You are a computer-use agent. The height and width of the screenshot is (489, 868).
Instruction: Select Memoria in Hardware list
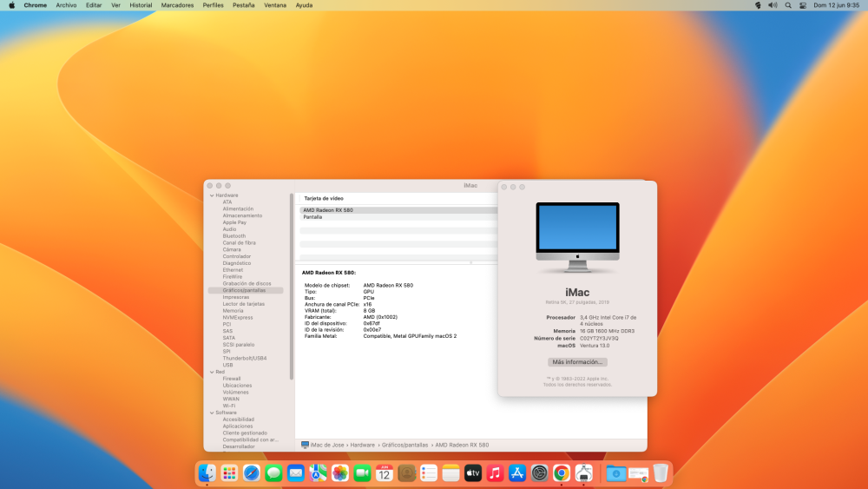point(233,311)
